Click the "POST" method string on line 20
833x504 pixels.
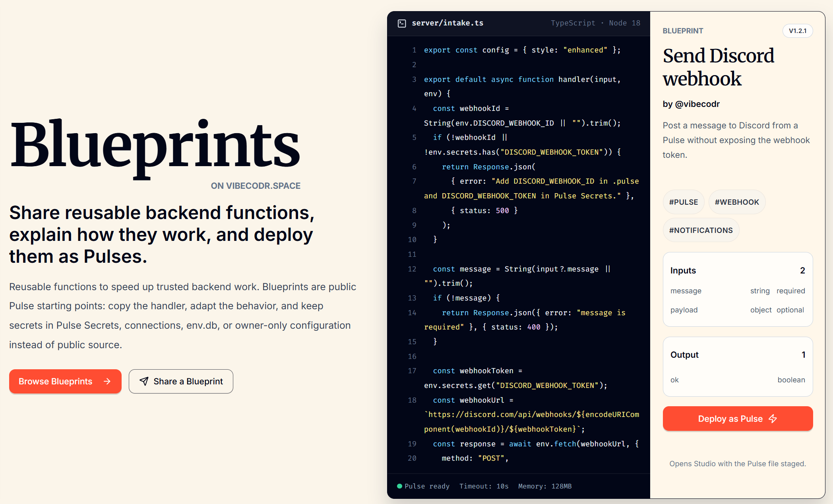click(x=490, y=458)
